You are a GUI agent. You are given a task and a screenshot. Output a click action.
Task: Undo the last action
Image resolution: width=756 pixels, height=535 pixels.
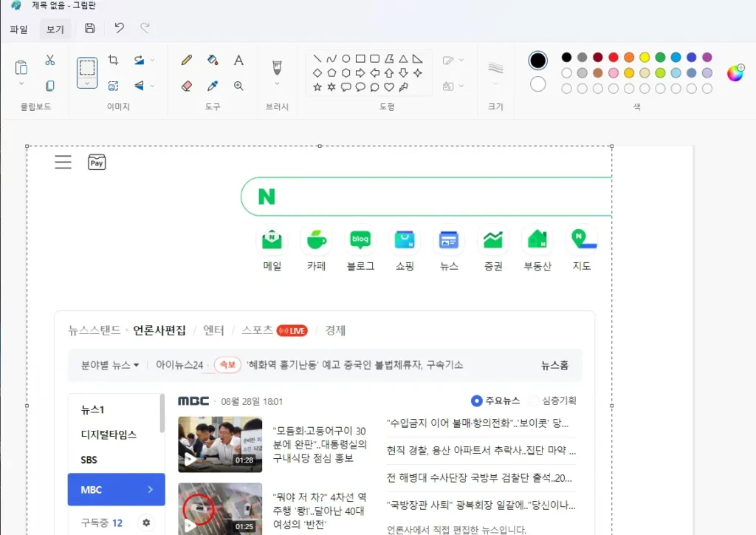[119, 28]
